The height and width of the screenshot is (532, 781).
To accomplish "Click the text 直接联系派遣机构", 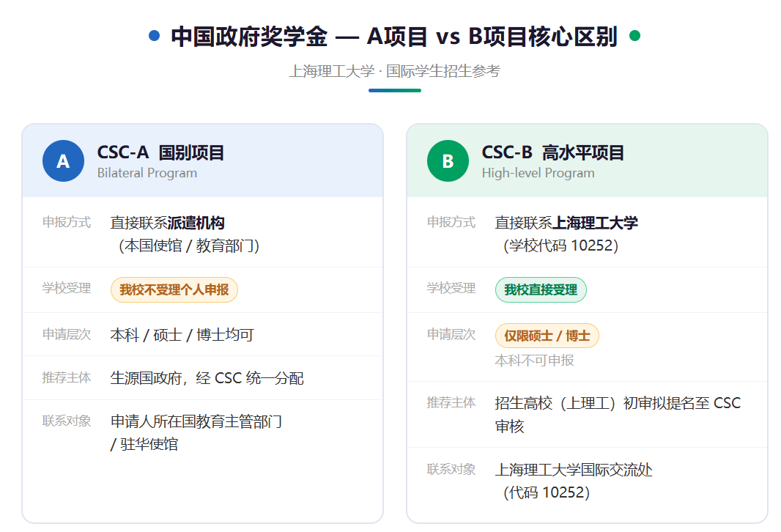I will point(167,223).
